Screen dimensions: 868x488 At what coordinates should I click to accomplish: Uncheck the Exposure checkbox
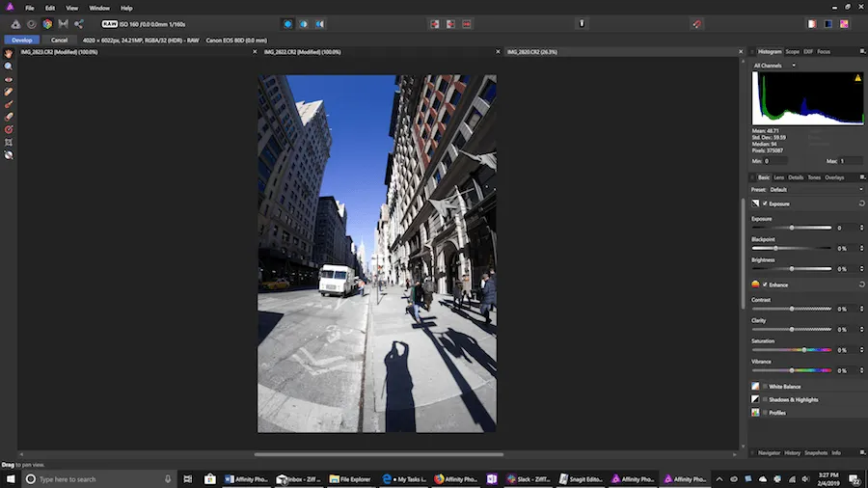click(766, 203)
